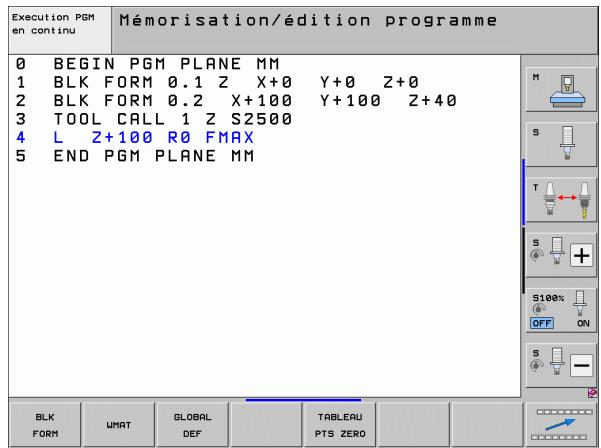Open the TABLEAU PTS ZERO softkey
The width and height of the screenshot is (601, 448).
(340, 425)
